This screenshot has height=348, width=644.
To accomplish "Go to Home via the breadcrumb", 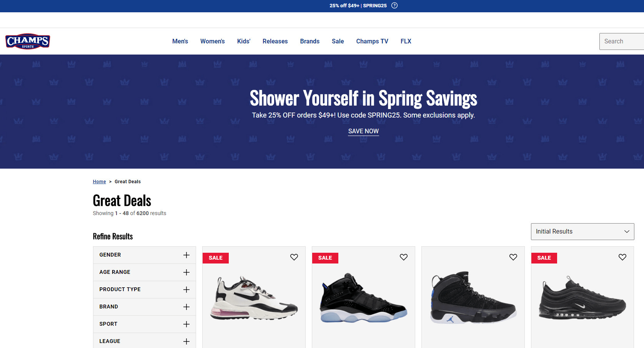I will click(99, 182).
